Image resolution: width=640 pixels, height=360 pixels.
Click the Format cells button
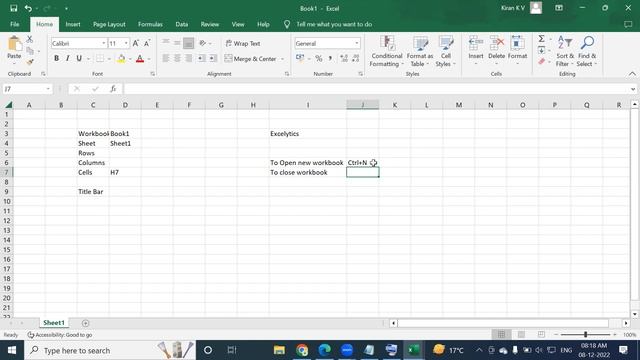[x=517, y=51]
